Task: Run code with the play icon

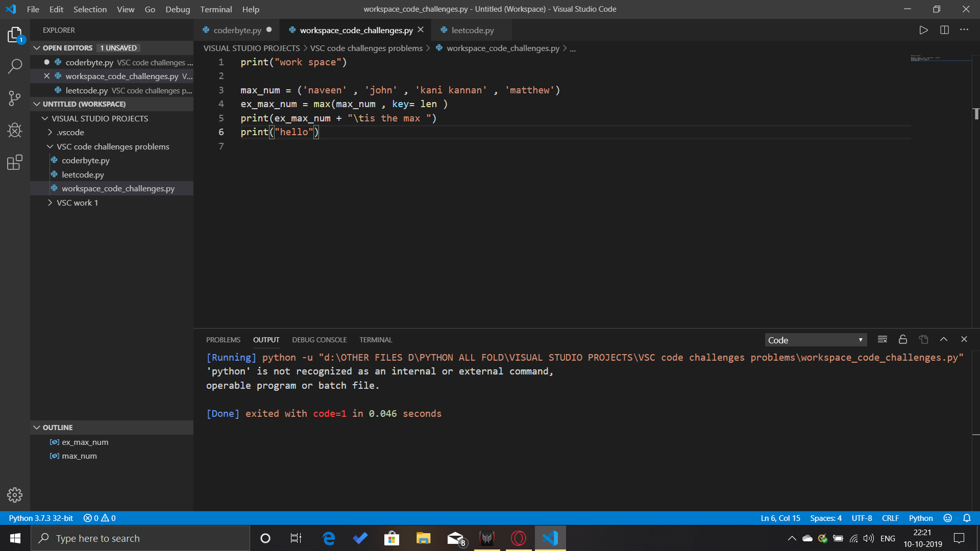Action: (923, 30)
